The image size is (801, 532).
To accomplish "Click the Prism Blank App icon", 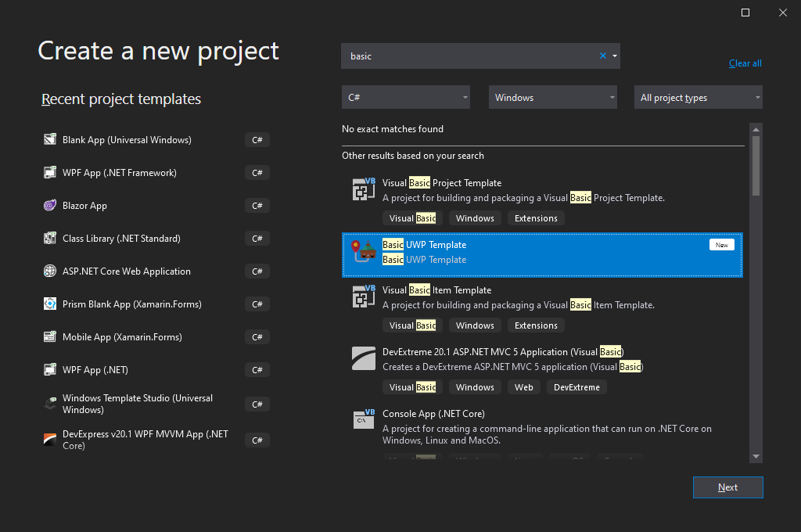I will tap(49, 304).
